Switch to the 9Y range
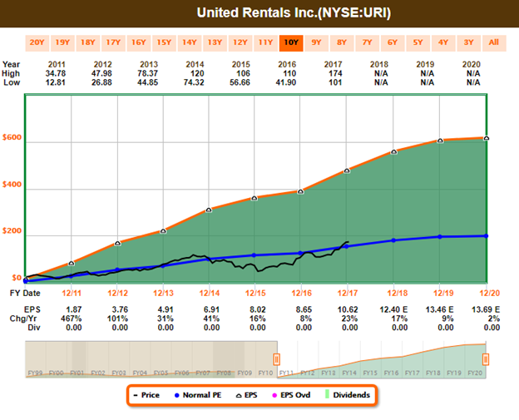The image size is (519, 420). [x=316, y=42]
